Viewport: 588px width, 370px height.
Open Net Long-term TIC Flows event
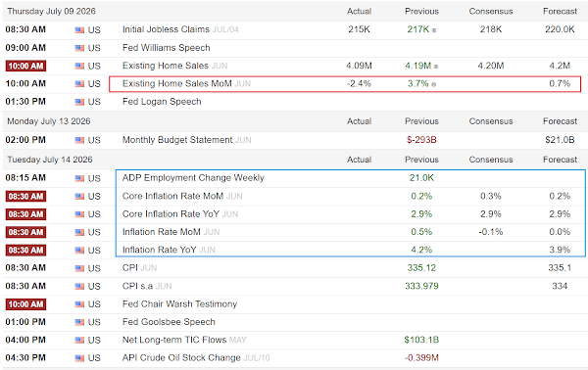pos(174,340)
